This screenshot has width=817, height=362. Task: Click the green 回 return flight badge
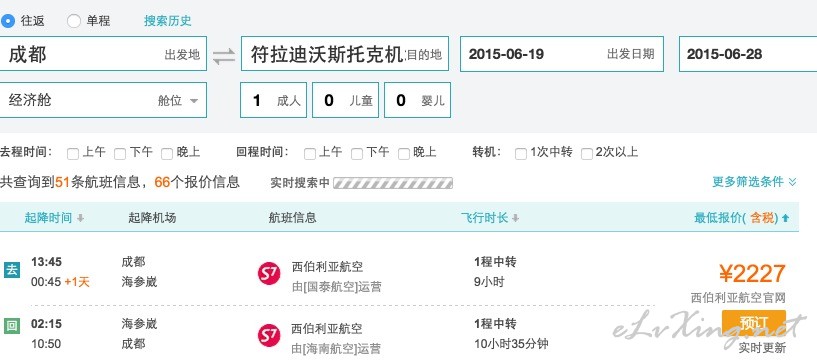pyautogui.click(x=11, y=326)
